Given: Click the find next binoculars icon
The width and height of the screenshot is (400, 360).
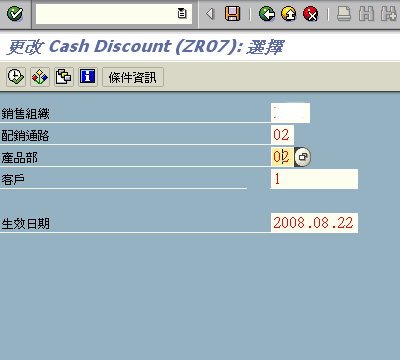Looking at the screenshot, I should pos(389,14).
